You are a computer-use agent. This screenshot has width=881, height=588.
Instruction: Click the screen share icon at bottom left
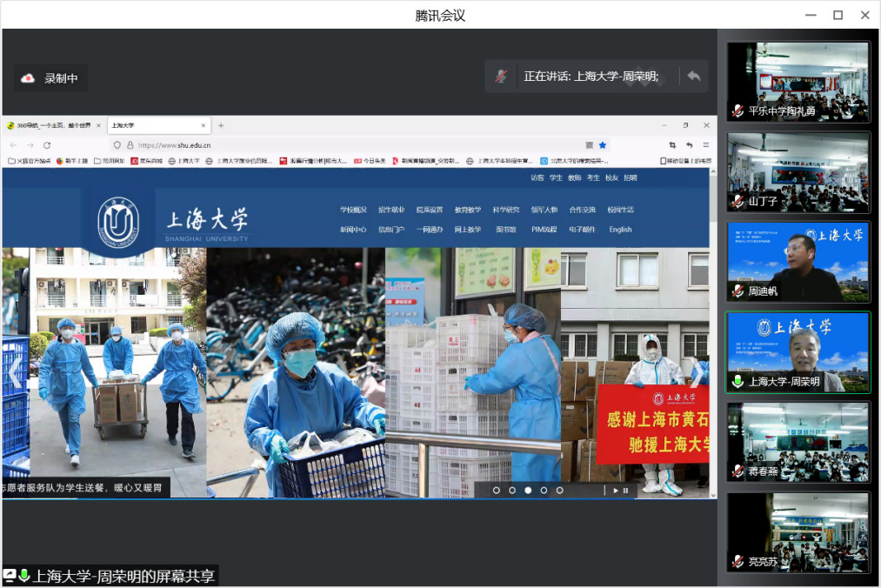coord(10,575)
